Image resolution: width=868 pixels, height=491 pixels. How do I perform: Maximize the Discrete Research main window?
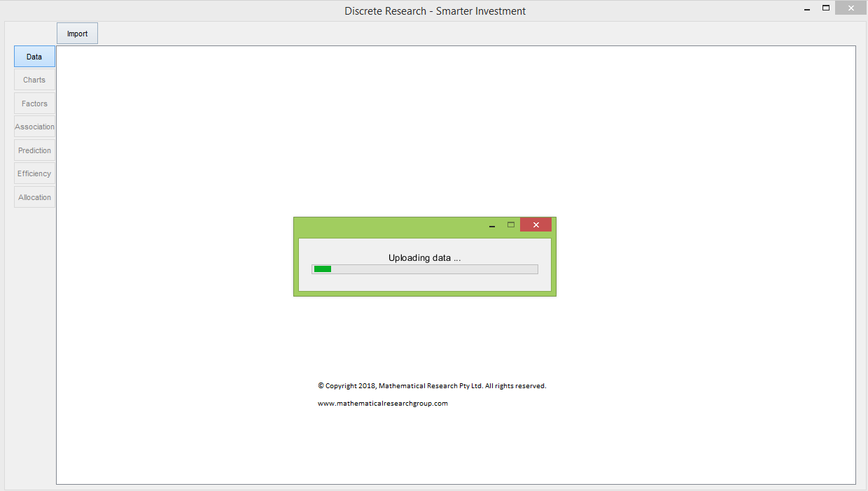826,8
